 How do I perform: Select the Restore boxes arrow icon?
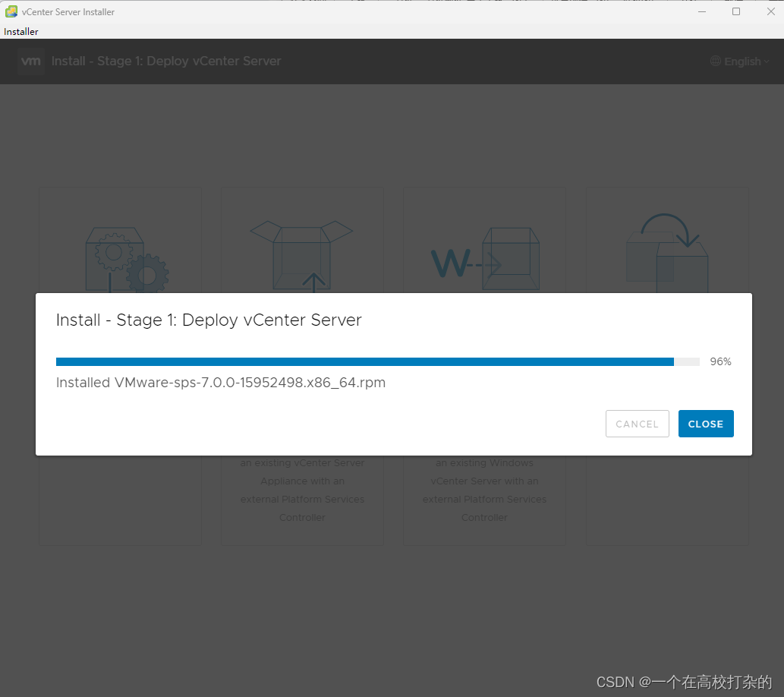click(x=667, y=253)
